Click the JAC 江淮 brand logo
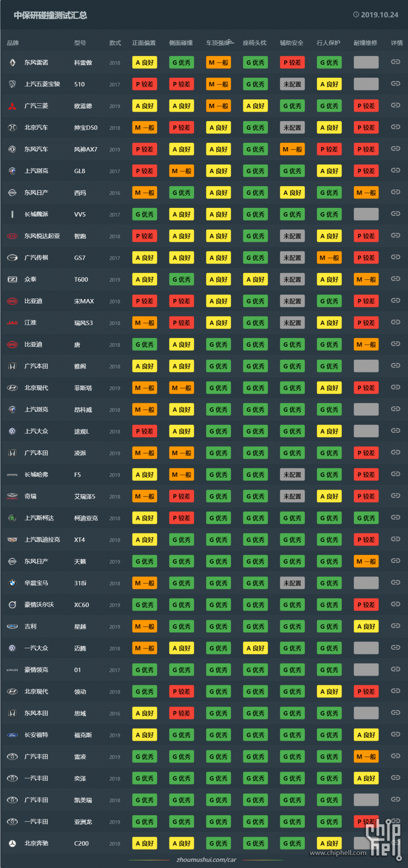408x868 pixels. pos(13,323)
